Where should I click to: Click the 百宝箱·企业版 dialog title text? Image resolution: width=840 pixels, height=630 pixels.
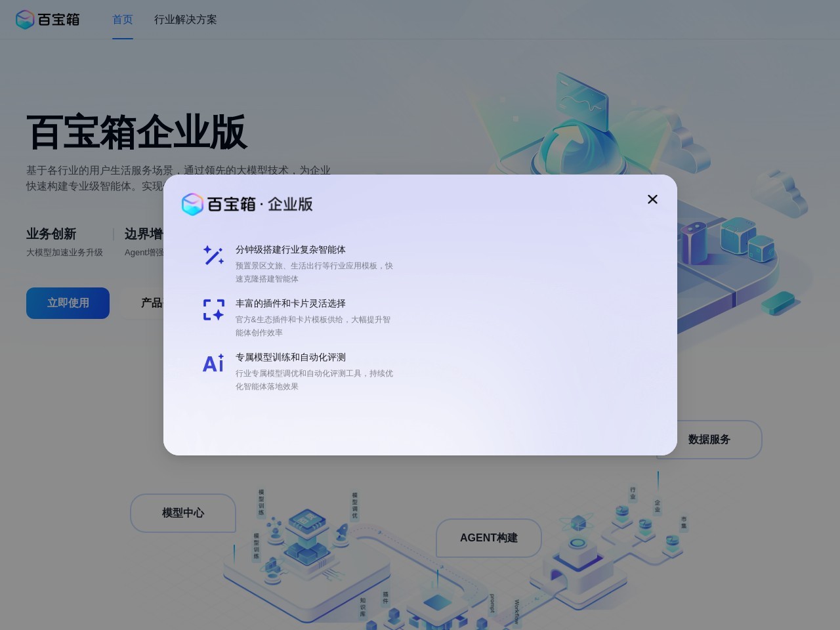(x=260, y=204)
